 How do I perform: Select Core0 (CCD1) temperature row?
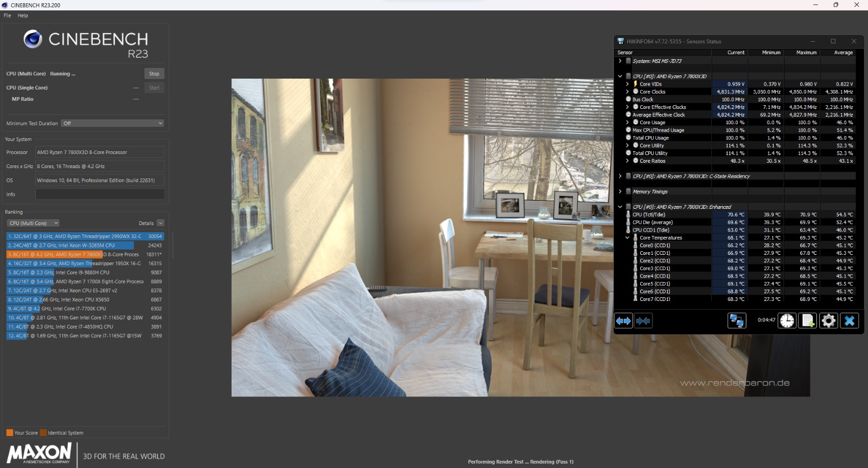click(736, 245)
